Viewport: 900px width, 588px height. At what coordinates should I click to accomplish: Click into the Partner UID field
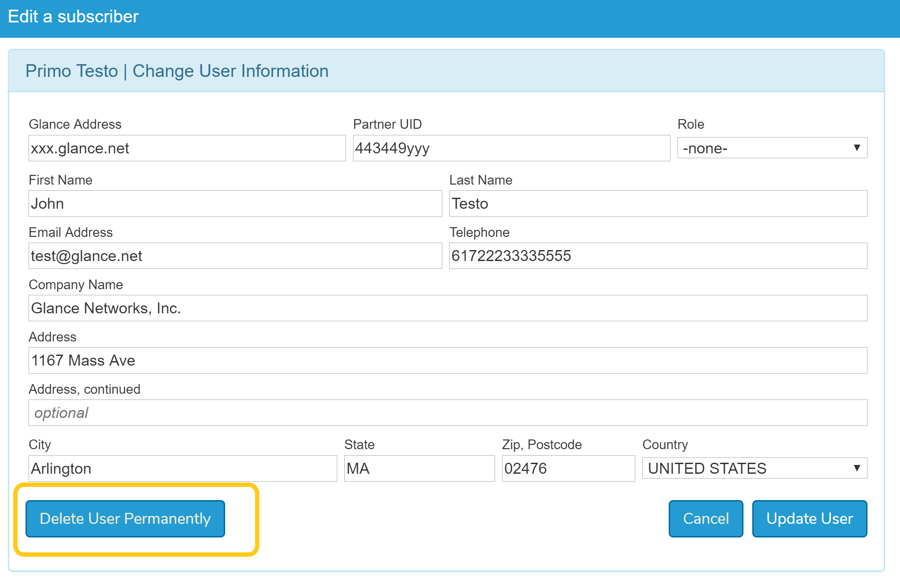pos(511,148)
